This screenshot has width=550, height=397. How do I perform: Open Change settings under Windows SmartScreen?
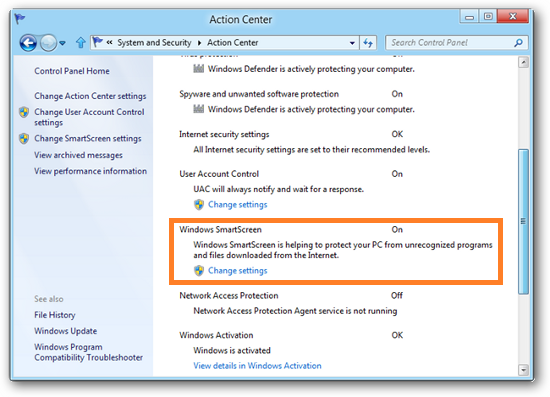[x=237, y=271]
